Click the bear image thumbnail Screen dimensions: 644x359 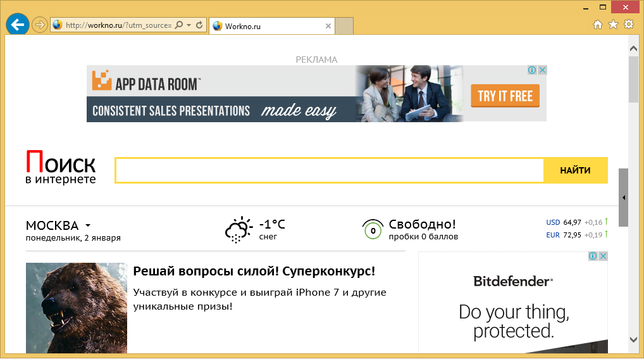[77, 308]
